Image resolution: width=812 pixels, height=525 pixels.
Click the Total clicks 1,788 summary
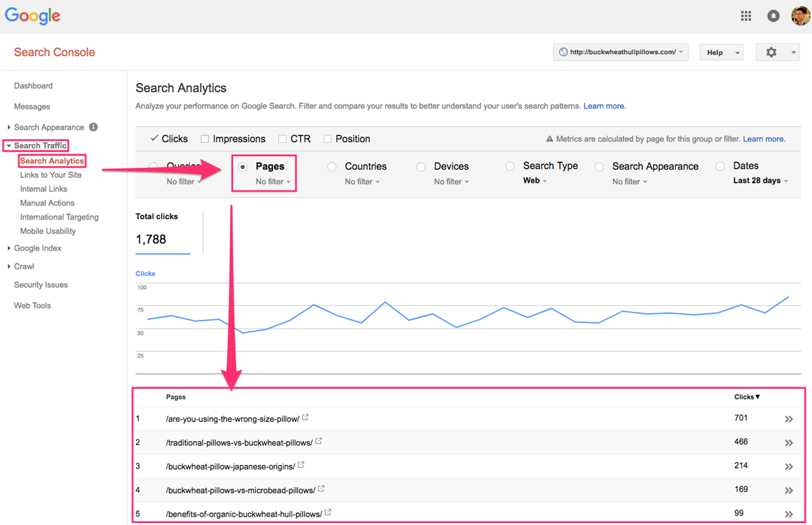[163, 232]
